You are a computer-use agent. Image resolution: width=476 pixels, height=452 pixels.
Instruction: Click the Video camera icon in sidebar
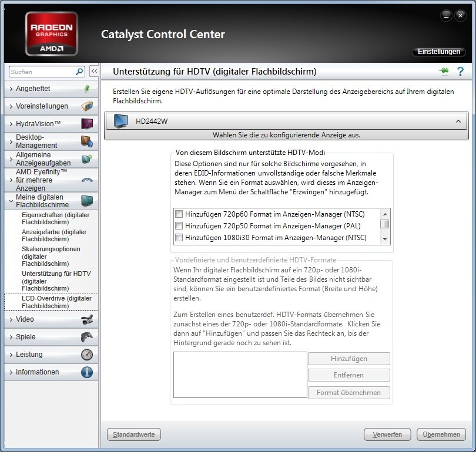click(86, 319)
